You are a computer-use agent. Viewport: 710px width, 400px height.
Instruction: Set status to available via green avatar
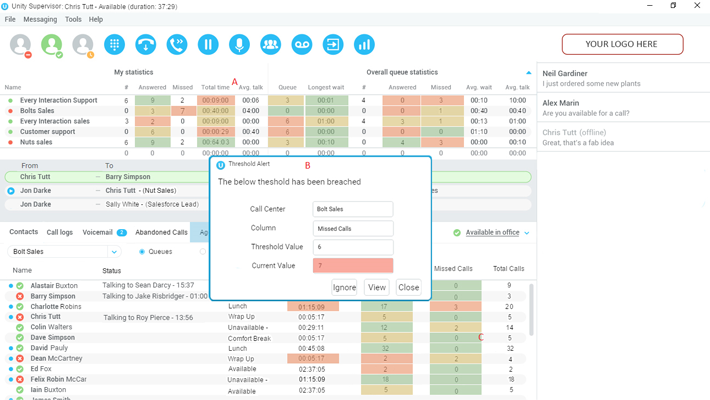[52, 45]
